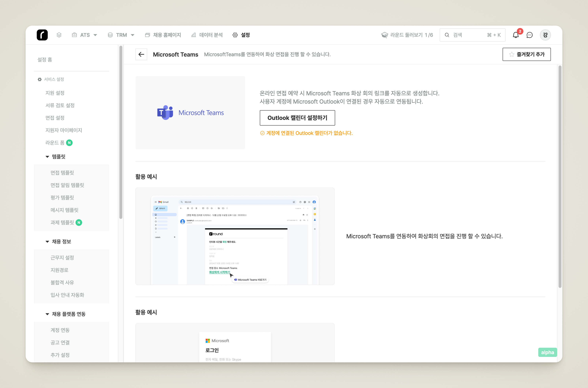Click the TRM database icon

(110, 35)
